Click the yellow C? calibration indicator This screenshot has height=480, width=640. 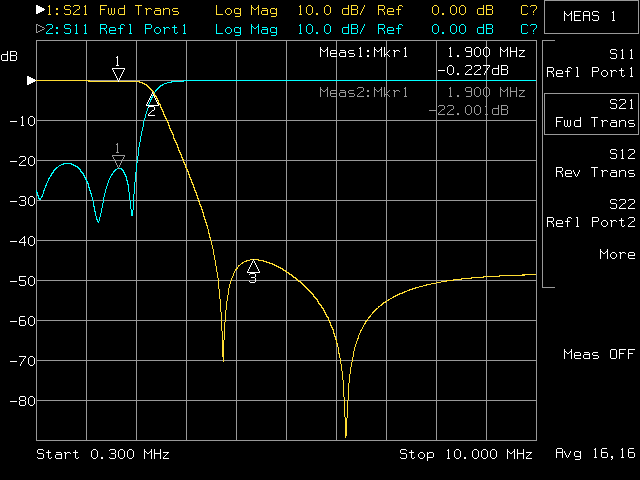529,10
